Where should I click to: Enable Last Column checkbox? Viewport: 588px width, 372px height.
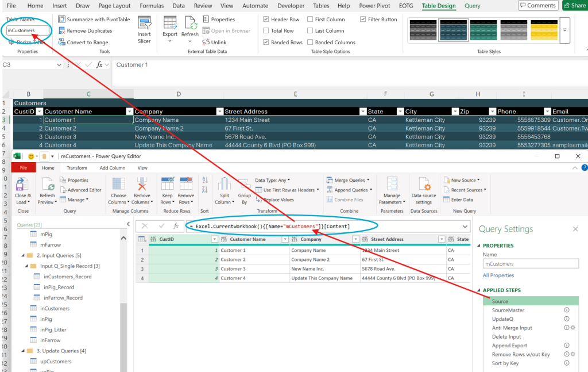310,31
